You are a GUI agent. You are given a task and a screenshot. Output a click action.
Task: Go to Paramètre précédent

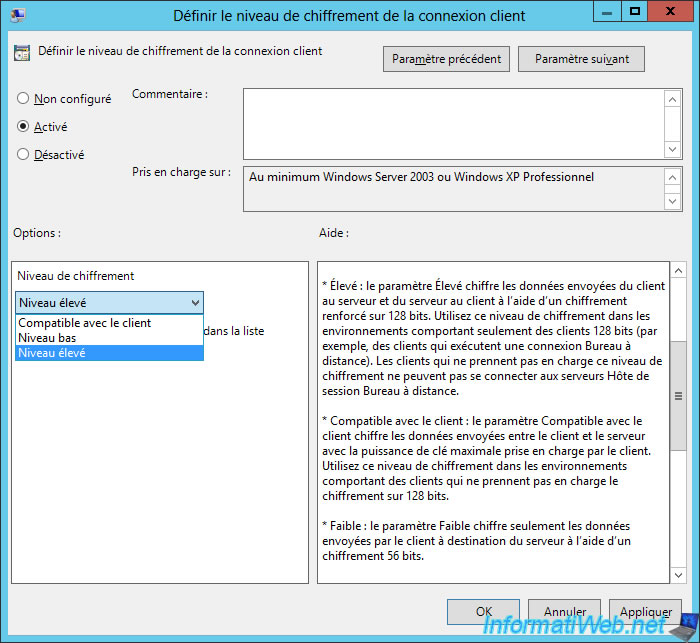click(x=446, y=59)
